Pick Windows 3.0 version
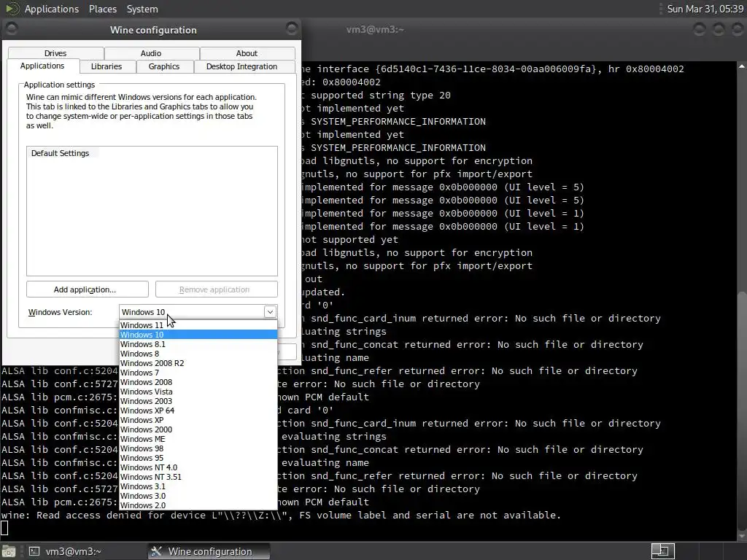Viewport: 747px width, 560px height. pos(198,496)
